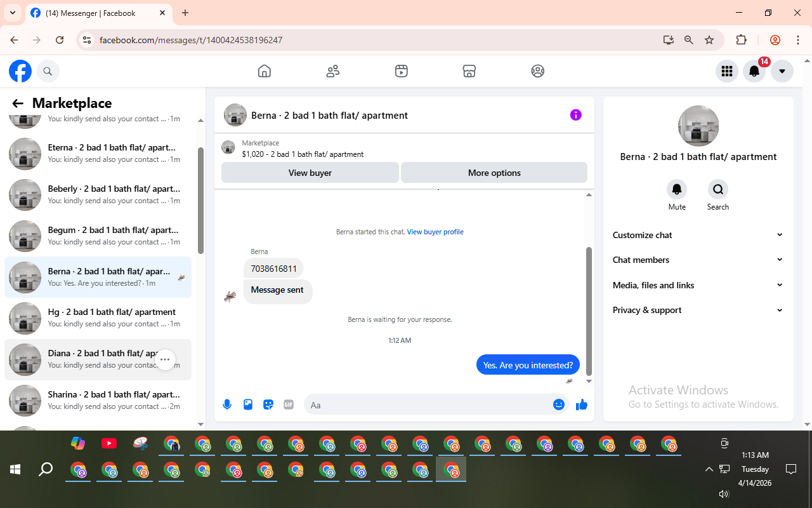Expand Media, files and links section
812x508 pixels.
coord(698,285)
